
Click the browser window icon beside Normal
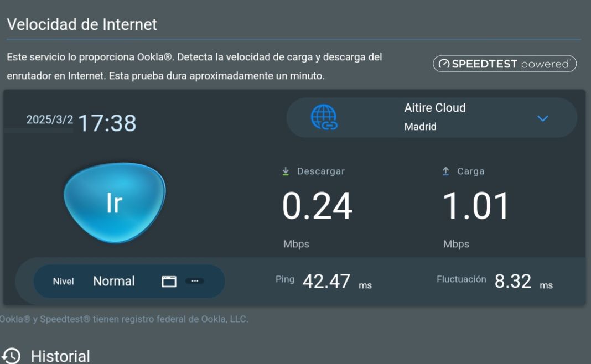click(169, 281)
